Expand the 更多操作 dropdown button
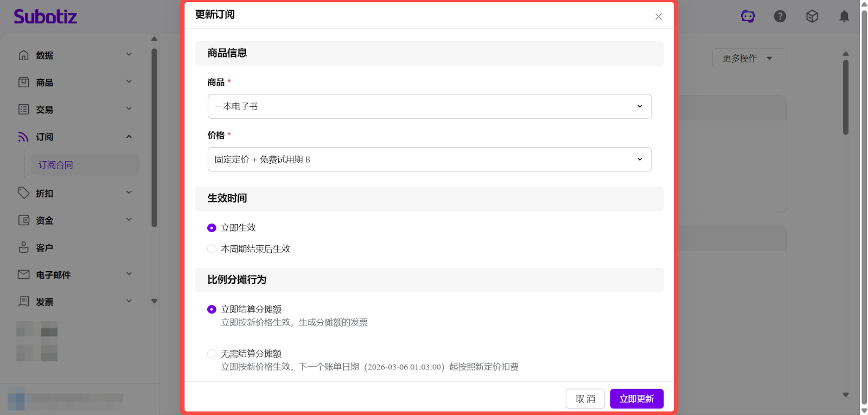The height and width of the screenshot is (415, 868). tap(749, 59)
